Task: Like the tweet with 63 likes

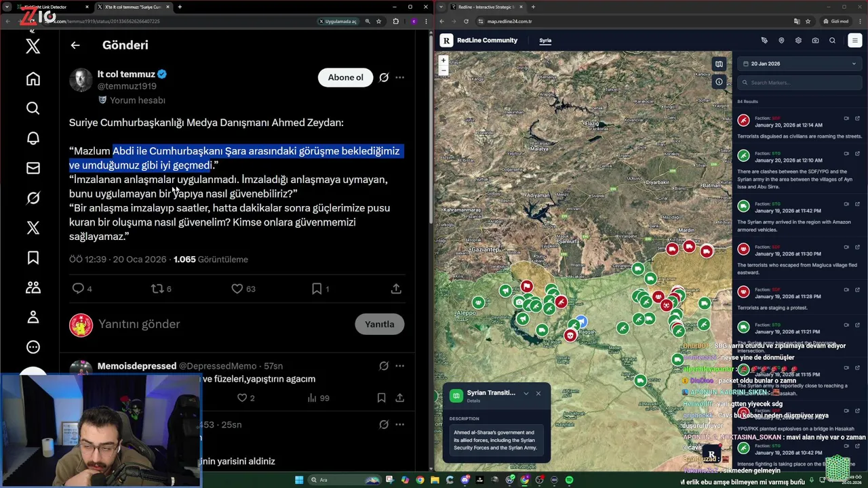Action: click(x=237, y=289)
